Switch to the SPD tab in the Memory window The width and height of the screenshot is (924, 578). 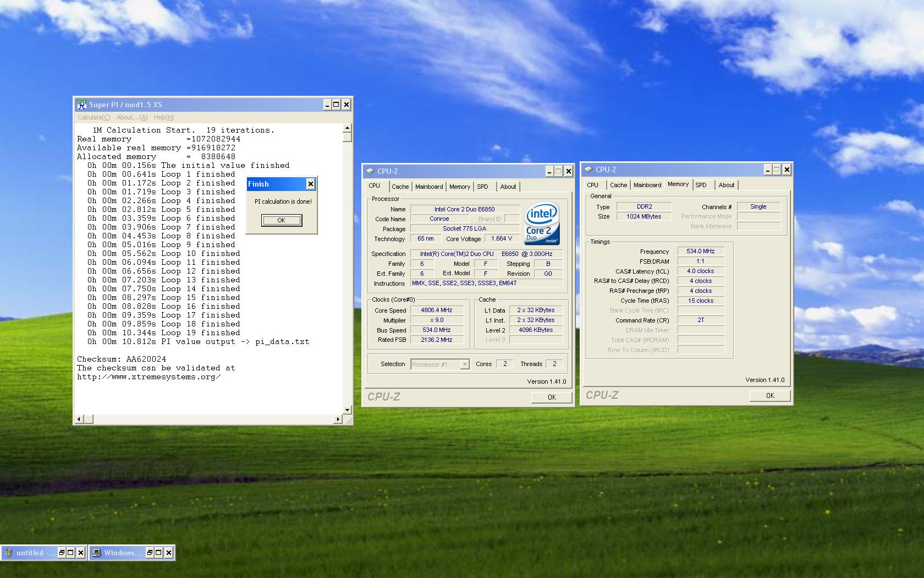701,185
